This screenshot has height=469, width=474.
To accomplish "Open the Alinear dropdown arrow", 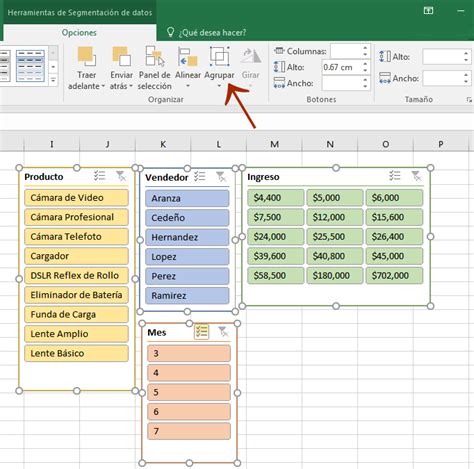I will pyautogui.click(x=188, y=86).
